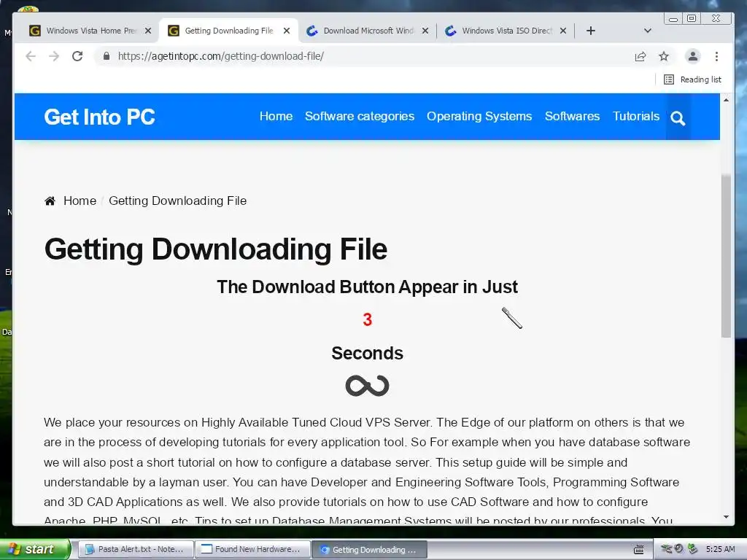This screenshot has height=560, width=747.
Task: Switch to Found New Hardware taskbar item
Action: [x=252, y=549]
